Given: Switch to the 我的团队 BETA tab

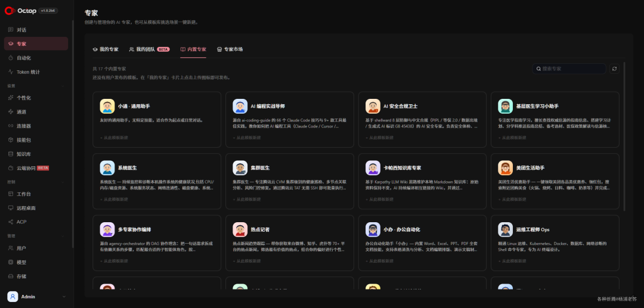Looking at the screenshot, I should point(149,49).
